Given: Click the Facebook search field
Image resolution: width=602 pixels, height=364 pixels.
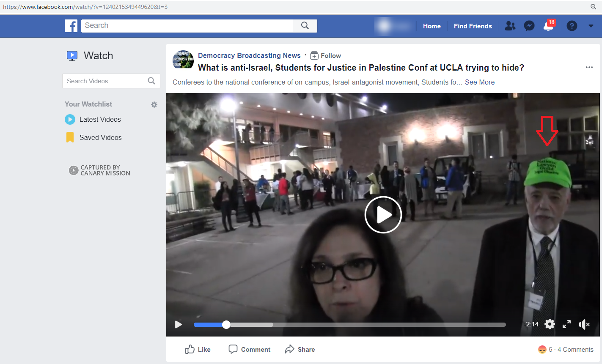Looking at the screenshot, I should [x=187, y=26].
